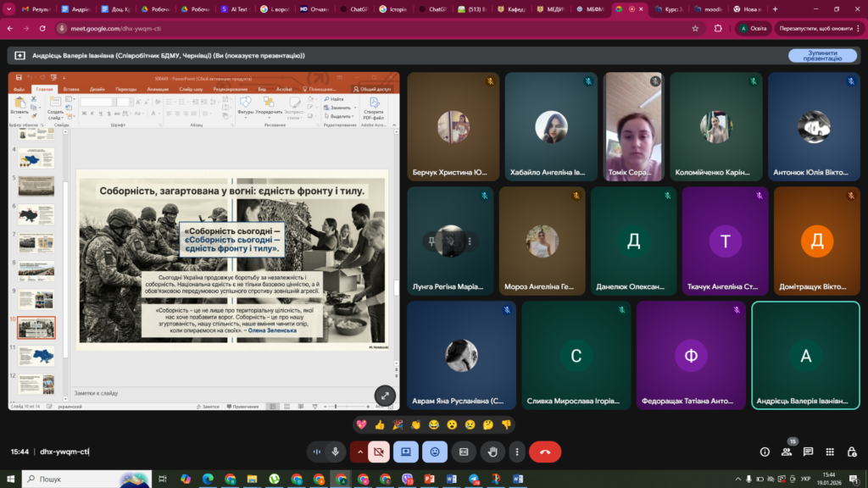Click the red leave call button

tap(544, 452)
